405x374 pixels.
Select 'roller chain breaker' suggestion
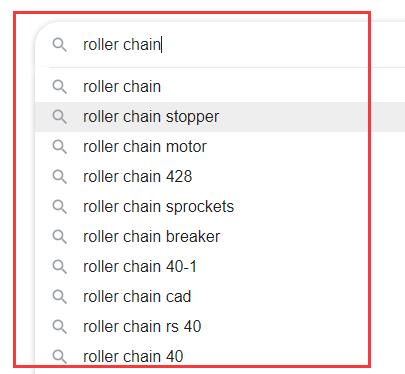[x=220, y=237]
